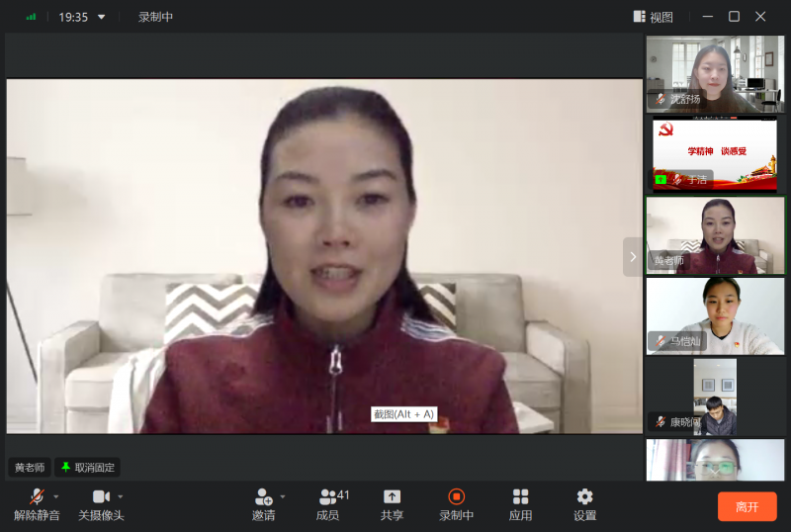
Task: Open the 成员 members list icon
Action: [x=328, y=496]
